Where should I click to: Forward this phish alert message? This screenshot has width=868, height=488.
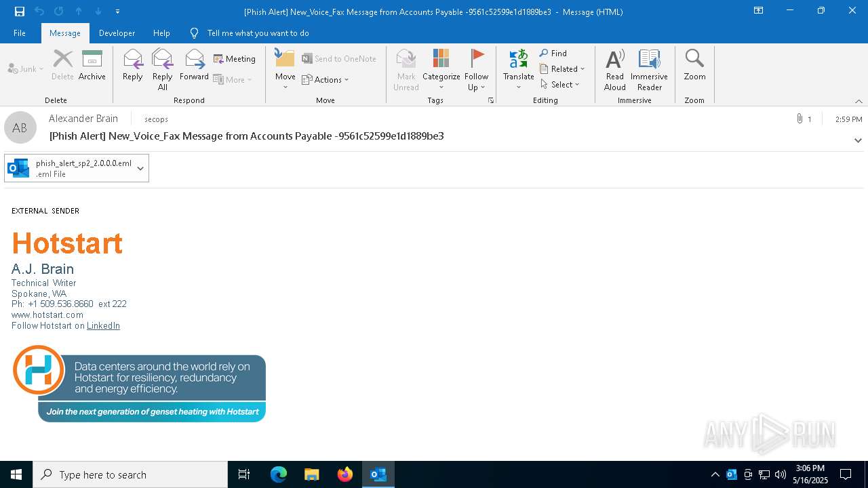tap(194, 65)
